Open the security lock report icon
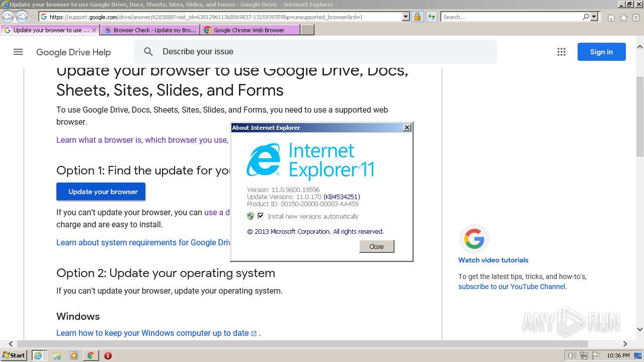 417,17
